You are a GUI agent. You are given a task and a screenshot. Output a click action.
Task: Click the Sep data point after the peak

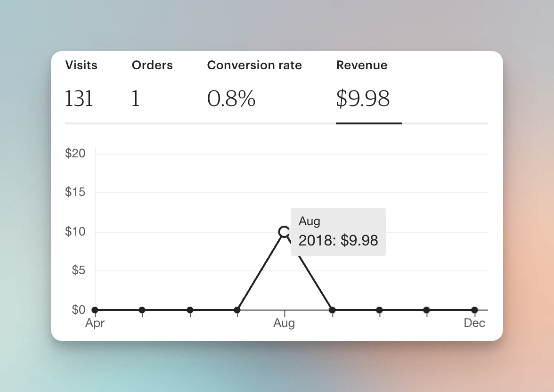point(332,310)
